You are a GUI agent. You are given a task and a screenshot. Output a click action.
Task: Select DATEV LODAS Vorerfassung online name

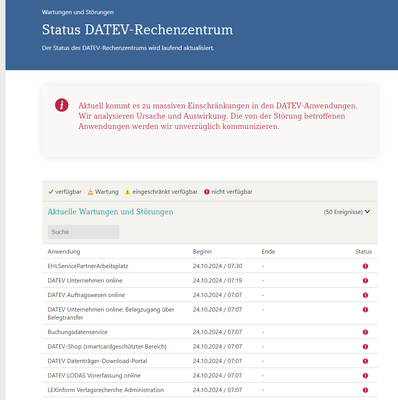tap(94, 376)
